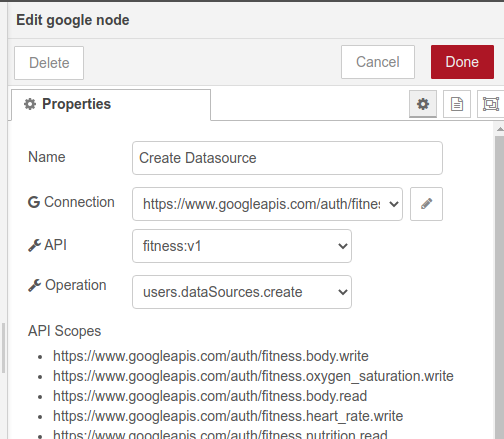Open node appearance settings icon
Screen dimensions: 504x439
click(x=491, y=104)
